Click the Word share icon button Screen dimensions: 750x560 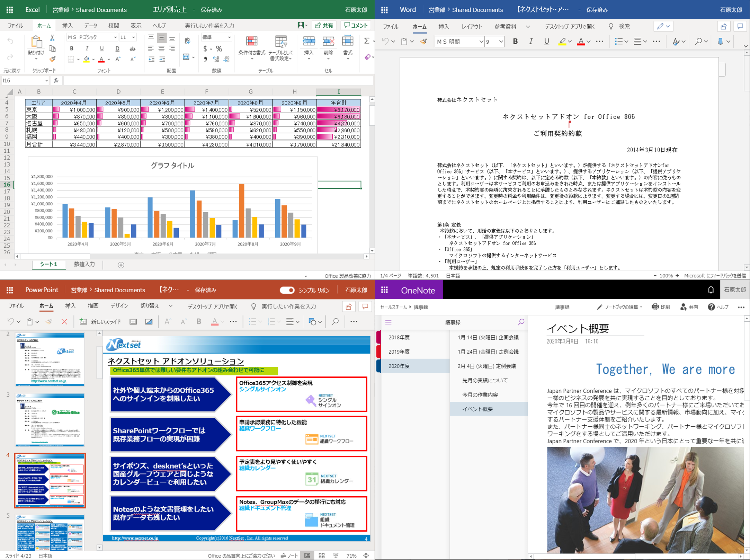(x=723, y=26)
